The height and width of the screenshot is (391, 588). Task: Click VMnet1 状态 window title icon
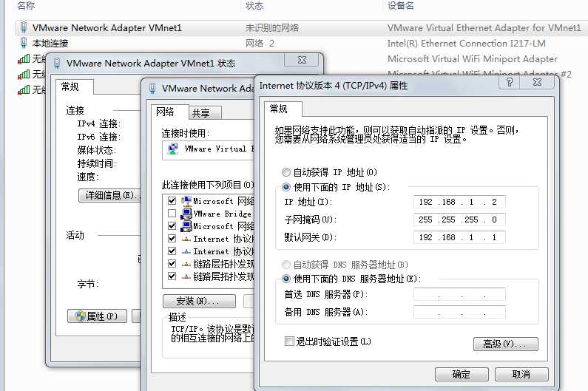[x=57, y=63]
